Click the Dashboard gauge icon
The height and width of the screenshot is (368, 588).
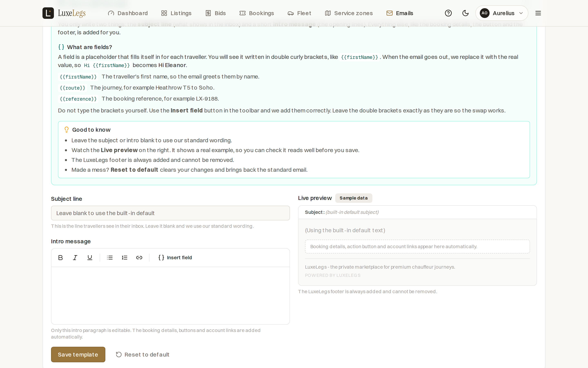pos(111,13)
